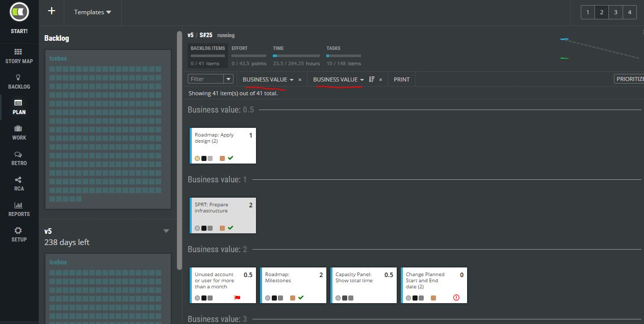Click the backlog panel vertical scrollbar
This screenshot has height=324, width=644.
[x=179, y=150]
